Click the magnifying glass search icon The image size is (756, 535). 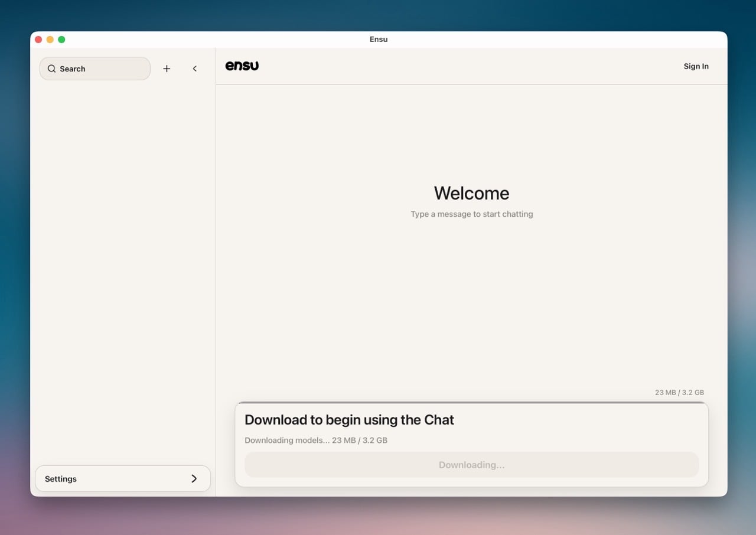(52, 69)
